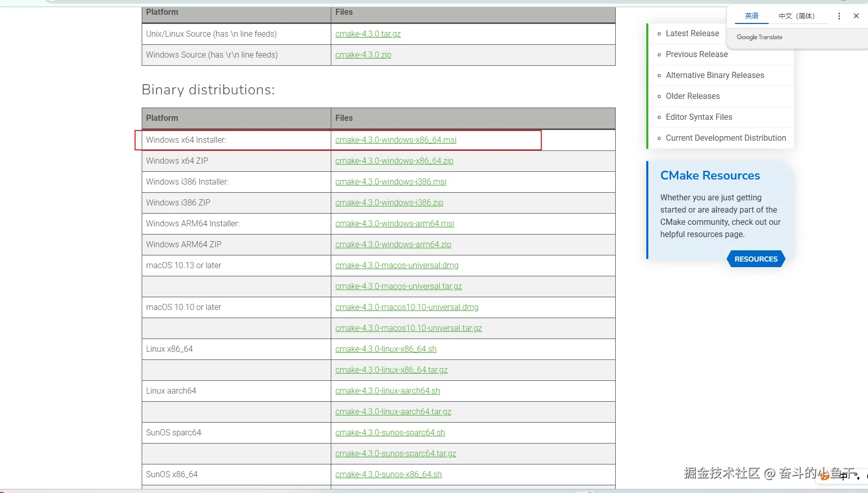Screen dimensions: 868x493
Task: Download cmake-4.3.0-macos-universal.tar.gz
Action: coord(399,287)
